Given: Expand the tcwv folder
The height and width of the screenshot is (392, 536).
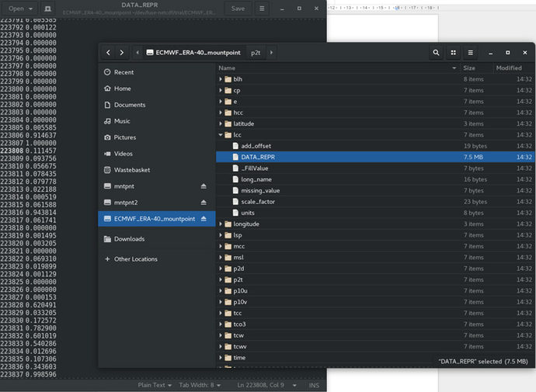Looking at the screenshot, I should (221, 346).
